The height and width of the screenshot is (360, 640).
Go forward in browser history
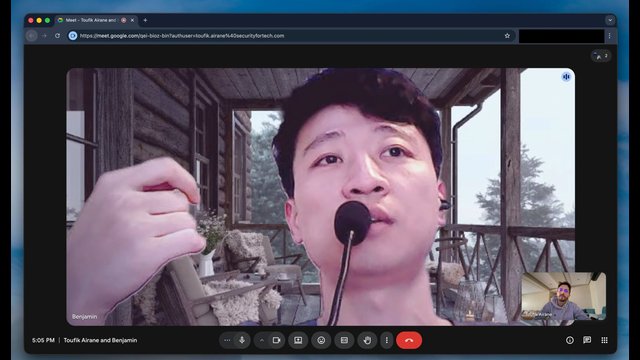44,36
